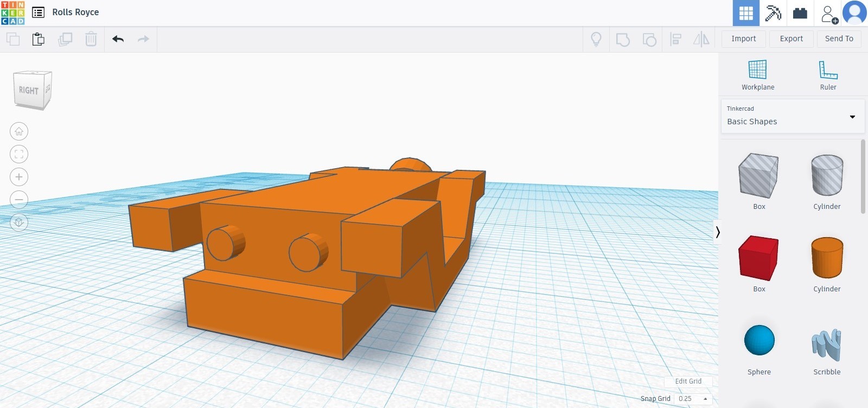
Task: Redo the last undone action
Action: 143,39
